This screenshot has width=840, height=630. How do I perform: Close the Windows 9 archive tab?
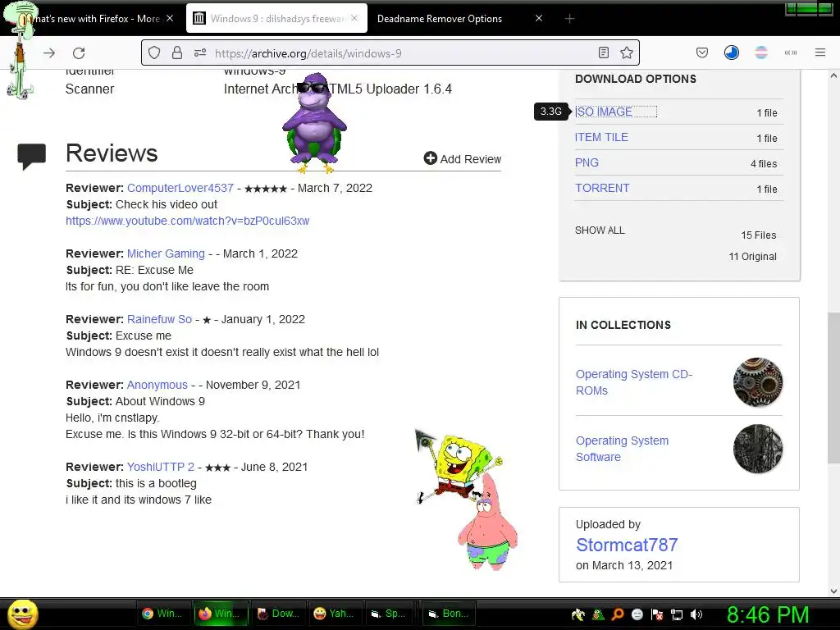[354, 18]
